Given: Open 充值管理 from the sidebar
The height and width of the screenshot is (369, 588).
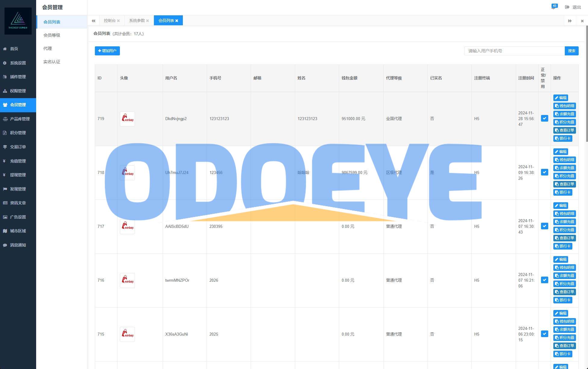Looking at the screenshot, I should click(18, 161).
